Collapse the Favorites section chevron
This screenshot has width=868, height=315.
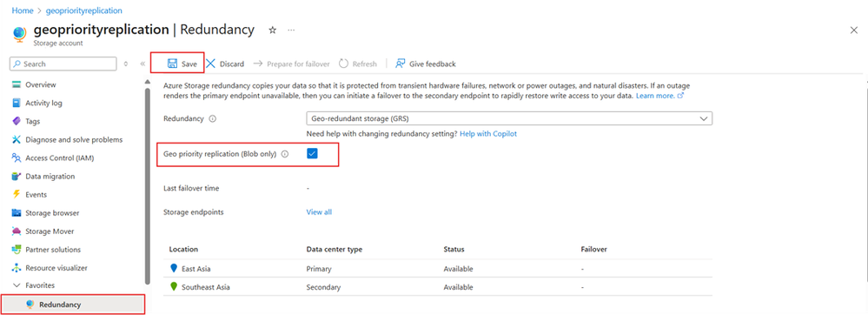(16, 285)
